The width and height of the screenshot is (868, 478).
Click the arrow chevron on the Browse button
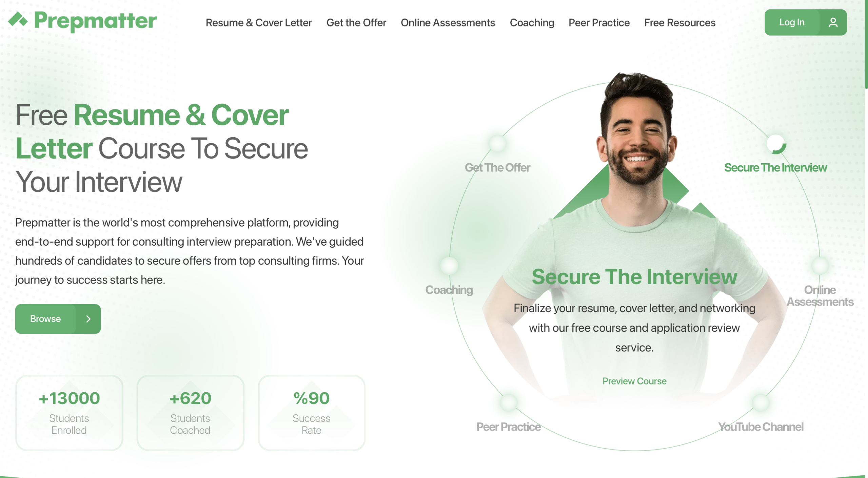point(88,319)
